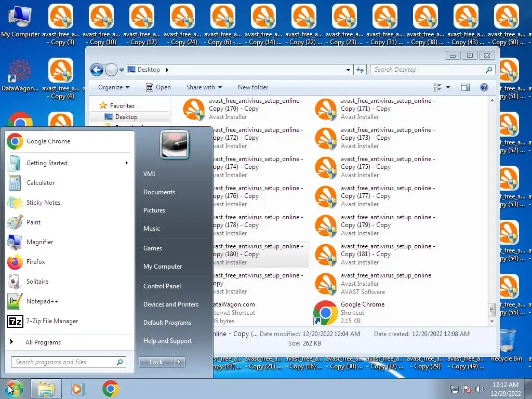This screenshot has height=399, width=532.
Task: Open shutdown options arrow beside Lock
Action: tap(179, 362)
